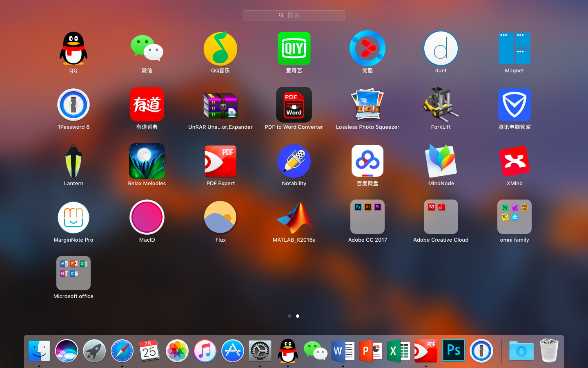Screen dimensions: 588x368
Task: Launch Lossless Photo Squeezer
Action: pyautogui.click(x=367, y=105)
